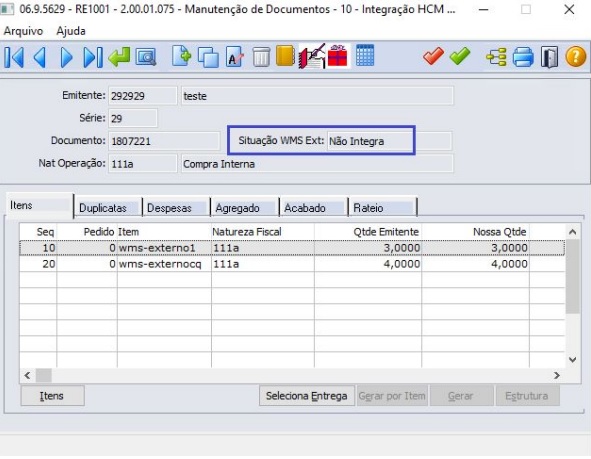Click the red gift box icon
Screen dimensions: 591x459
pyautogui.click(x=338, y=56)
